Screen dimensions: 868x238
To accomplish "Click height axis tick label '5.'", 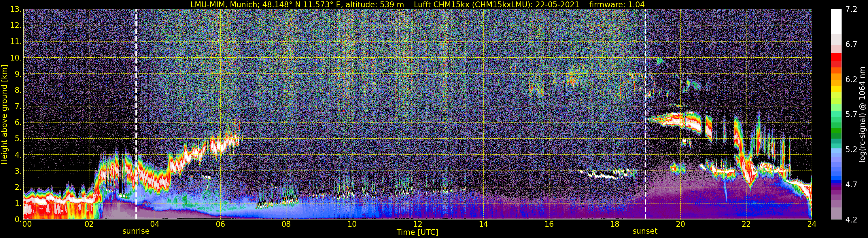I will [x=18, y=139].
